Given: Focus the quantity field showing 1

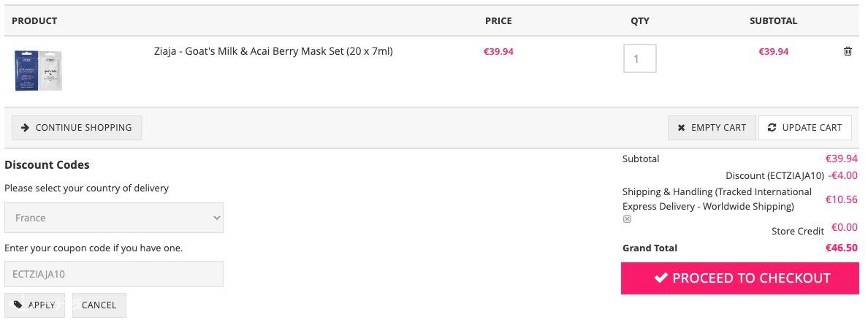Looking at the screenshot, I should click(x=640, y=58).
